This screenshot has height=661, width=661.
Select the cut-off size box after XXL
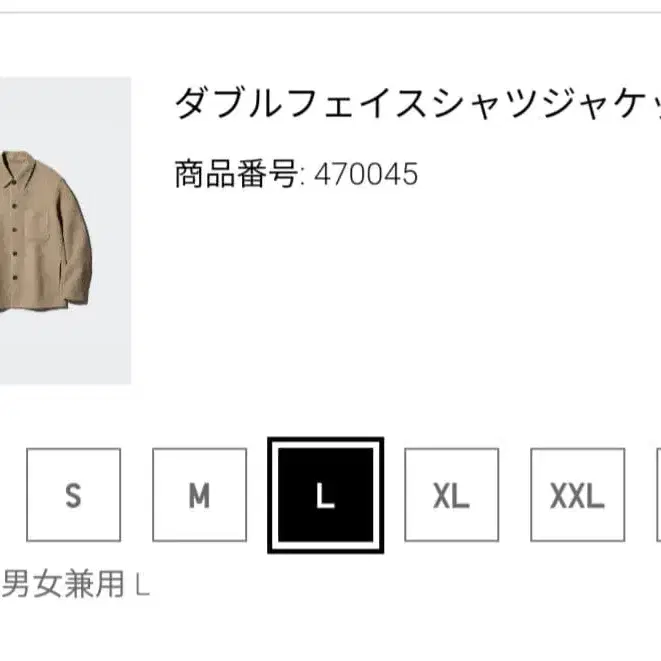(658, 494)
